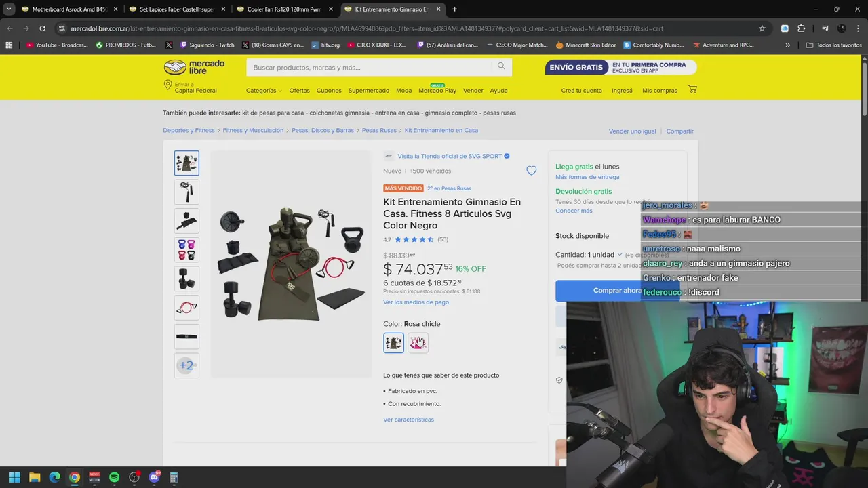Click Compartir link
Screen dimensions: 868x488
tap(679, 131)
